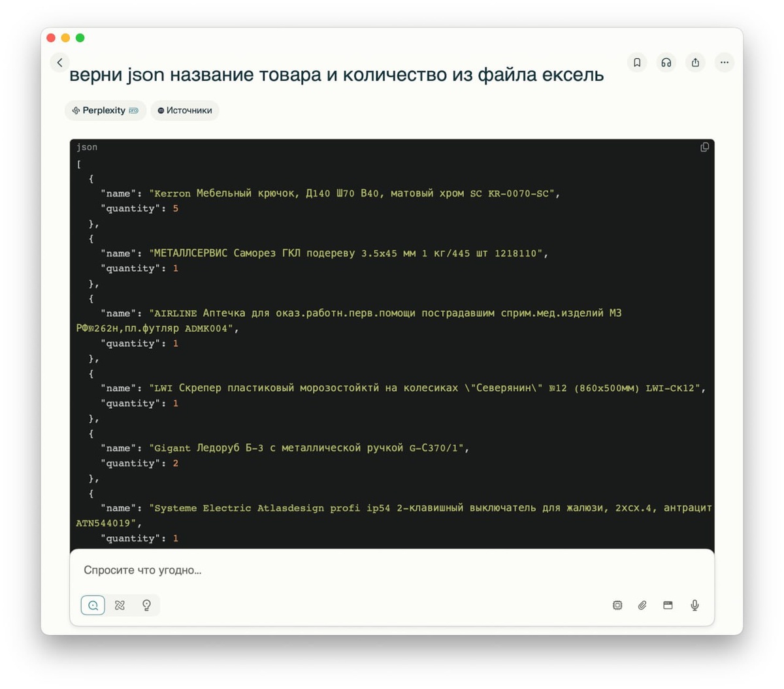This screenshot has width=784, height=689.
Task: Switch to the Perplexity tab
Action: [105, 110]
